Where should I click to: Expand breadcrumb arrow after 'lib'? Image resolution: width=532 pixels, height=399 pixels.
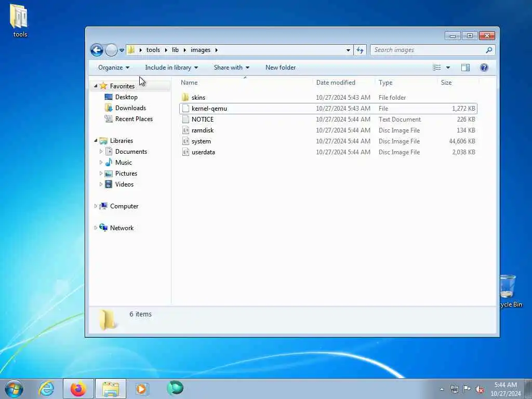click(184, 50)
